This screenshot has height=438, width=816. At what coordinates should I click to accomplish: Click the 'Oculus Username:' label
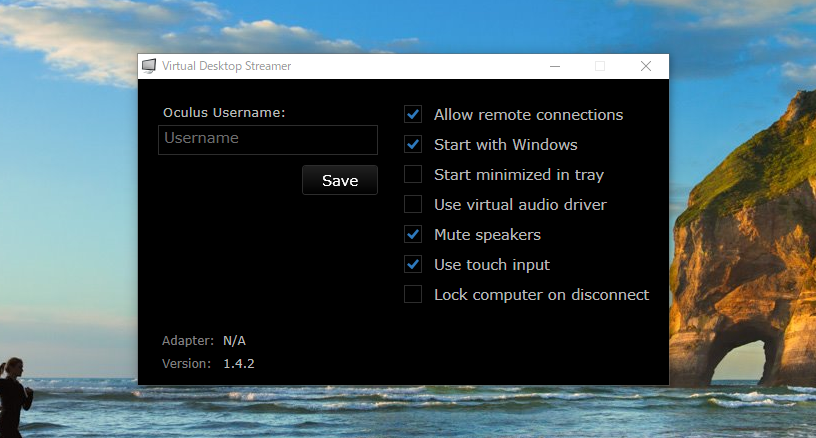(224, 112)
